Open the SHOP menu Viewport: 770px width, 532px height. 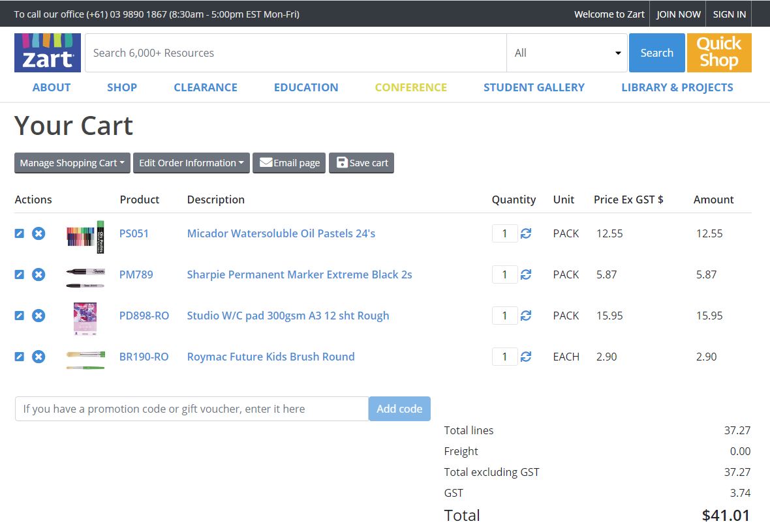[x=122, y=87]
